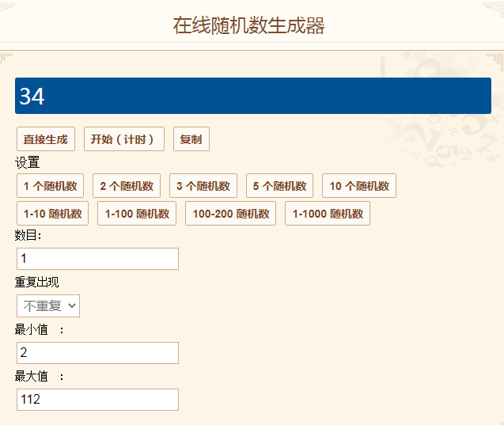The image size is (504, 425).
Task: Select the blue result box showing 34
Action: click(x=253, y=96)
